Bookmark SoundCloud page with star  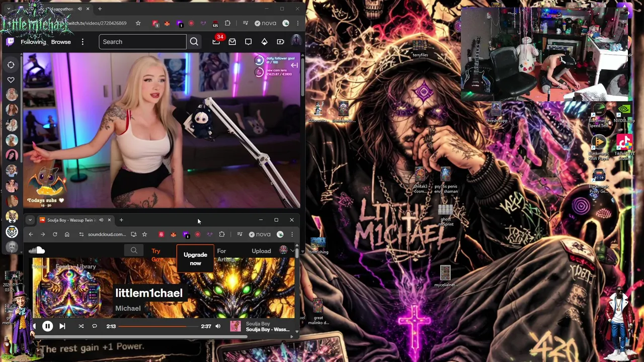pyautogui.click(x=144, y=234)
